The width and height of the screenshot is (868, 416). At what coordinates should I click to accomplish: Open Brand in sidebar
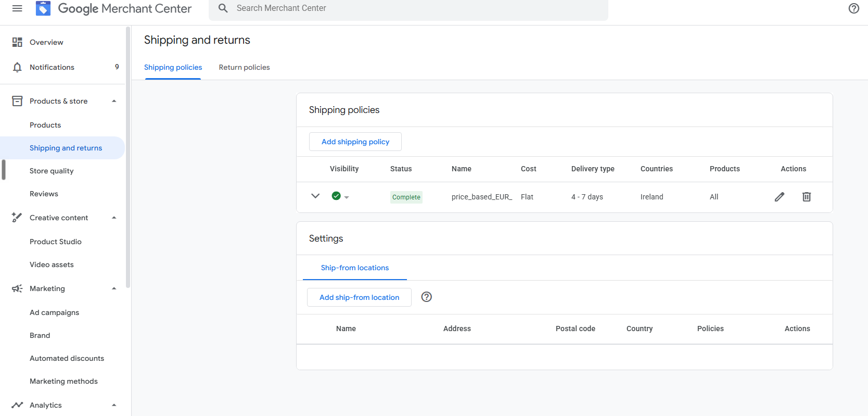coord(40,335)
